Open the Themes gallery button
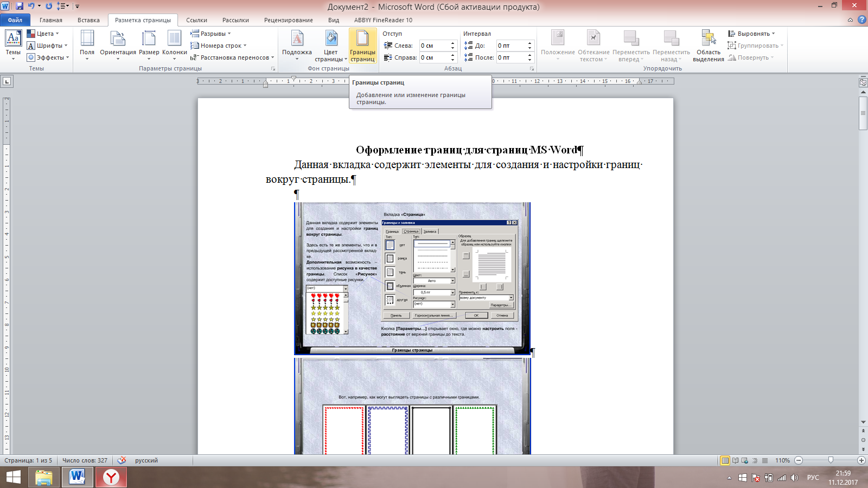 pos(13,46)
